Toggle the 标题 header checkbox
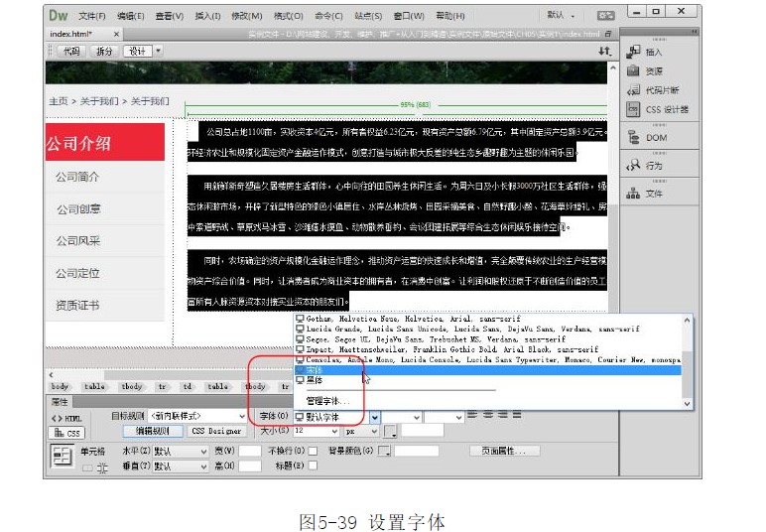The image size is (766, 532). click(x=313, y=465)
